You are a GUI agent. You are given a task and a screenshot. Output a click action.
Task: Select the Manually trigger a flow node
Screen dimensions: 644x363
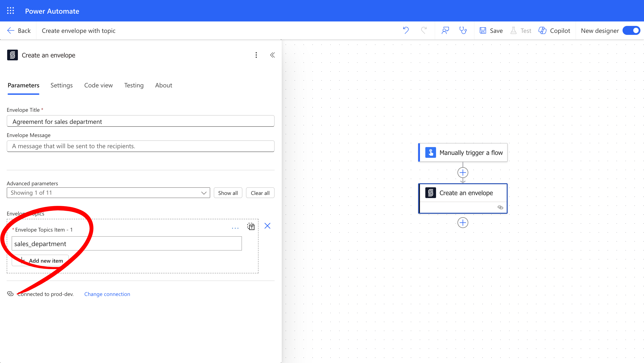(x=463, y=153)
